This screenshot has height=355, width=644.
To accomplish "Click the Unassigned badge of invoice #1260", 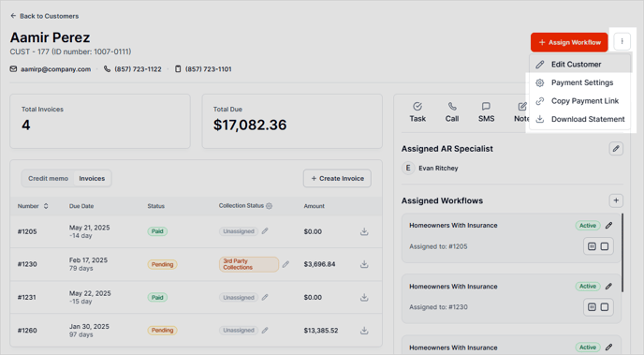I will tap(239, 330).
